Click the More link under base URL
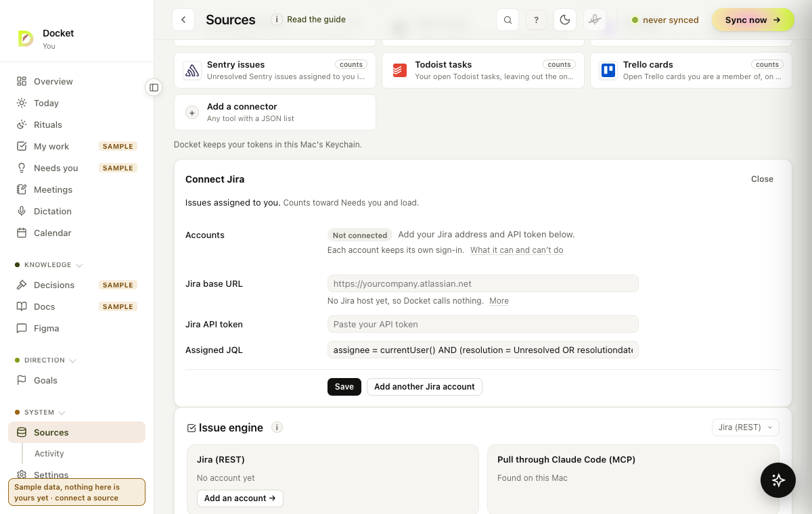Viewport: 812px width, 514px height. tap(499, 301)
